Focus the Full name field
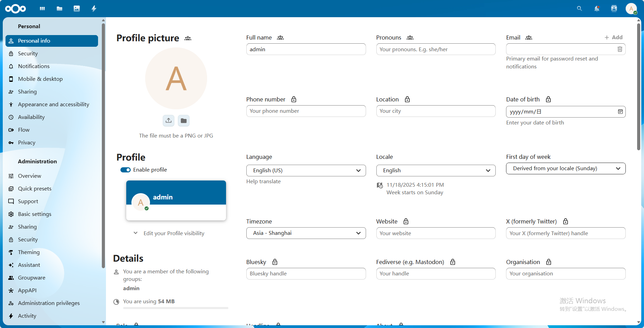Screen dimensions: 644x328 coord(306,49)
